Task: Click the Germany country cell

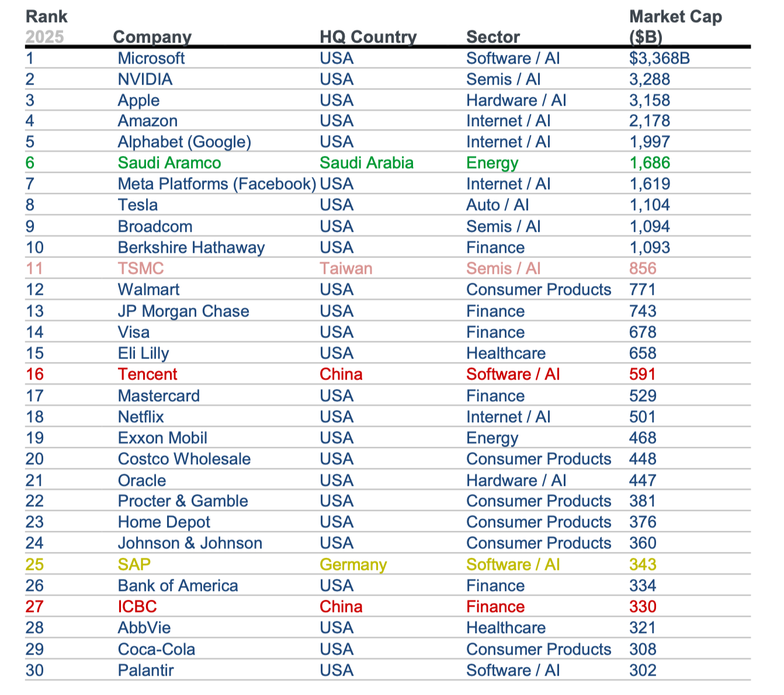Action: [x=353, y=565]
